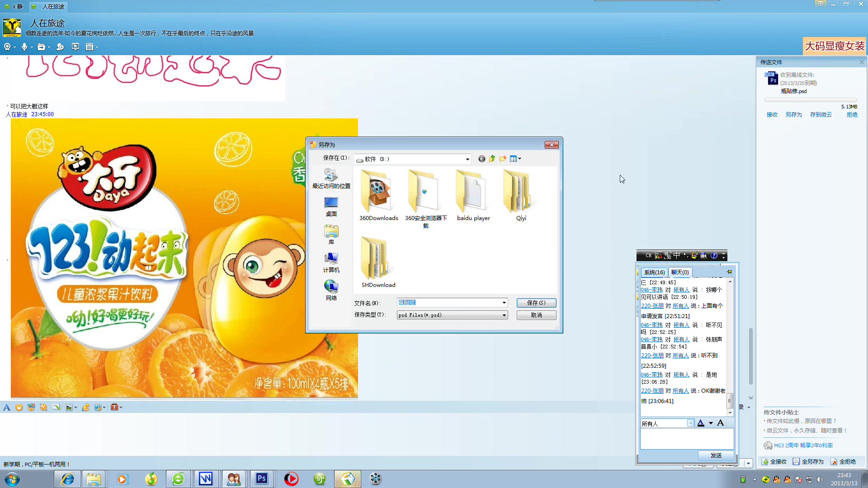Screen dimensions: 868x488
Task: Create new folder in Save As dialog
Action: pos(503,159)
